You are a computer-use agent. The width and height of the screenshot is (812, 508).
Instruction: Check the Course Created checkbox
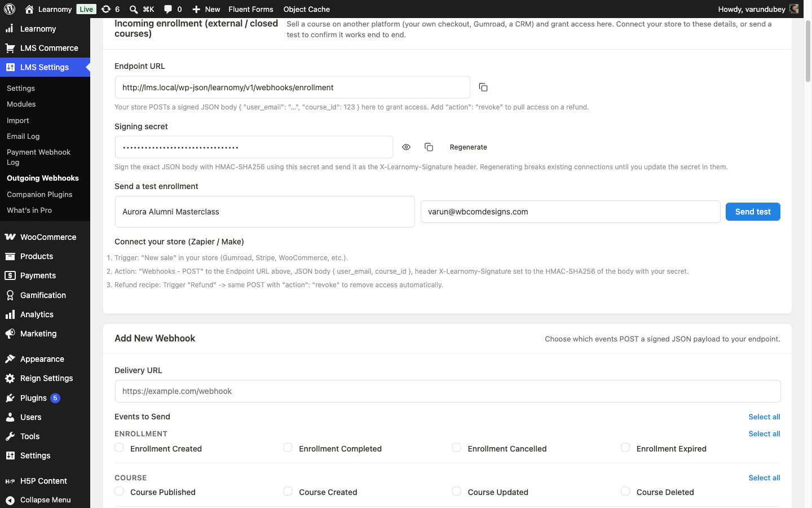click(288, 491)
